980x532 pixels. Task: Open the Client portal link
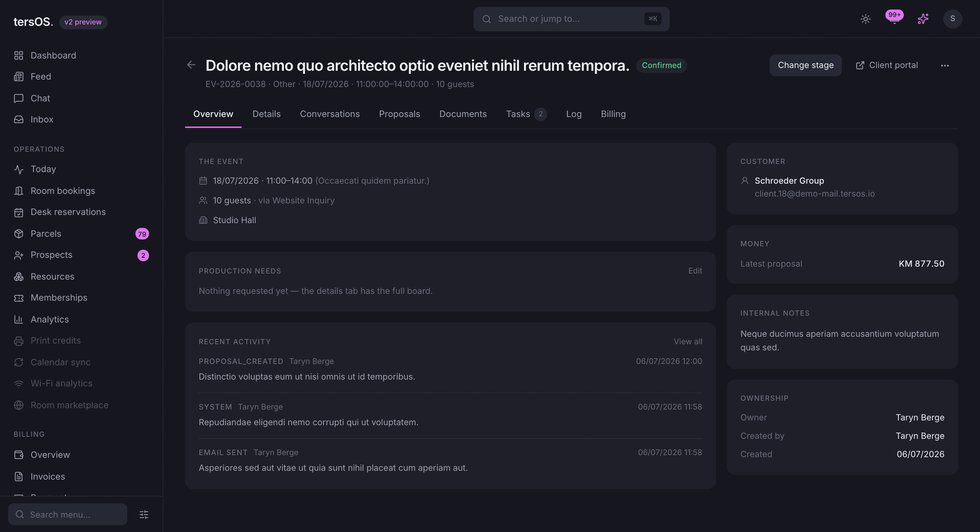coord(887,65)
